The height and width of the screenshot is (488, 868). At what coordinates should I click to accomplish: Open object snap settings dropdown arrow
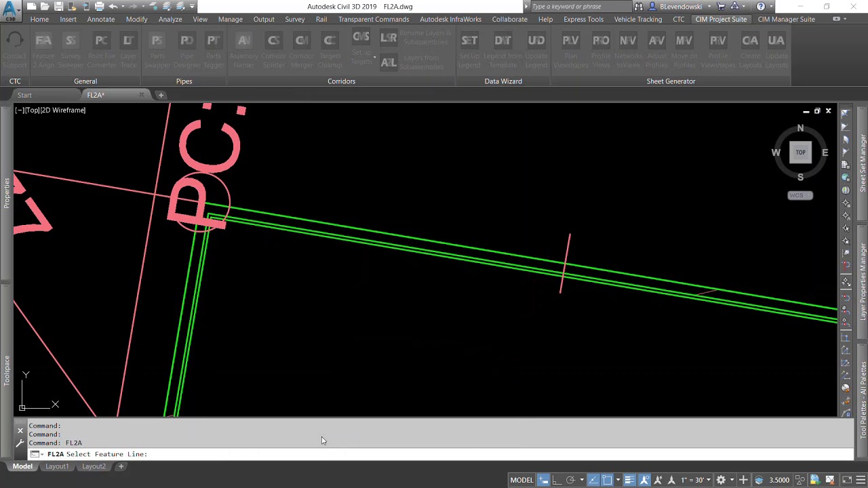[618, 480]
